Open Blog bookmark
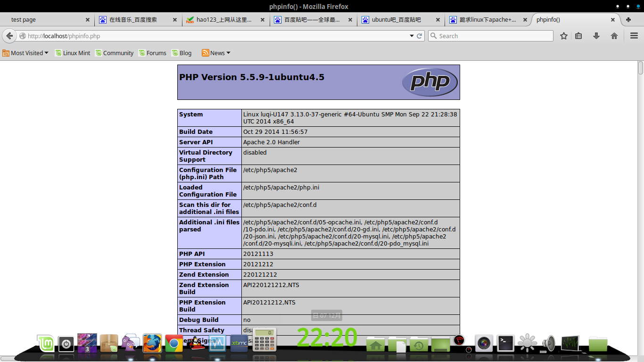 182,53
